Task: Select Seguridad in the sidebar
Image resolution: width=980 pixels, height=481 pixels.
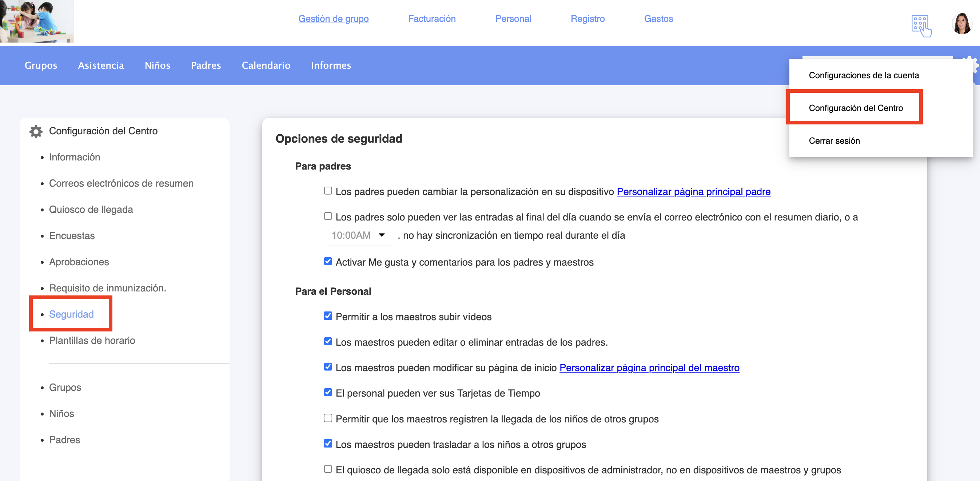Action: tap(71, 314)
